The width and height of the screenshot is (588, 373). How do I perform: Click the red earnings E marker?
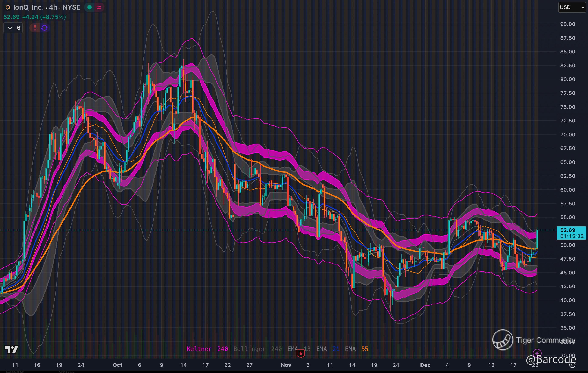pyautogui.click(x=301, y=353)
